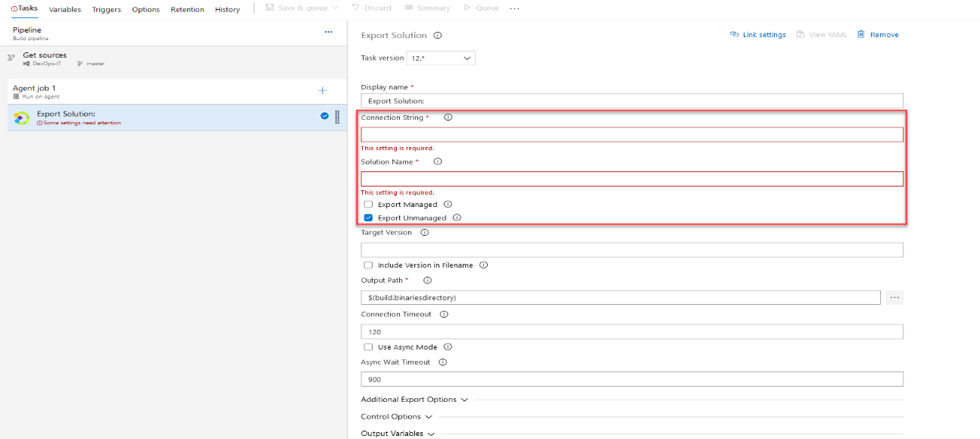Enable Export Managed checkbox
This screenshot has height=439, width=980.
[x=368, y=204]
